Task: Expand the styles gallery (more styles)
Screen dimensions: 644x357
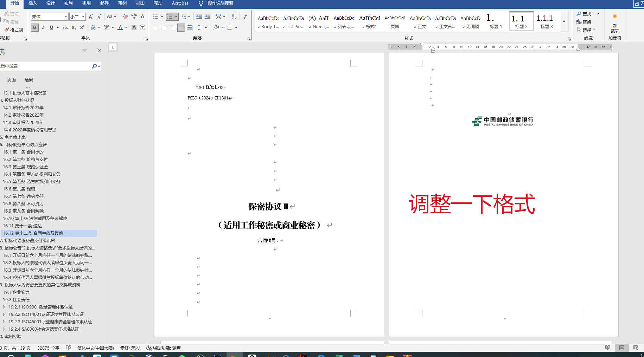Action: point(564,22)
